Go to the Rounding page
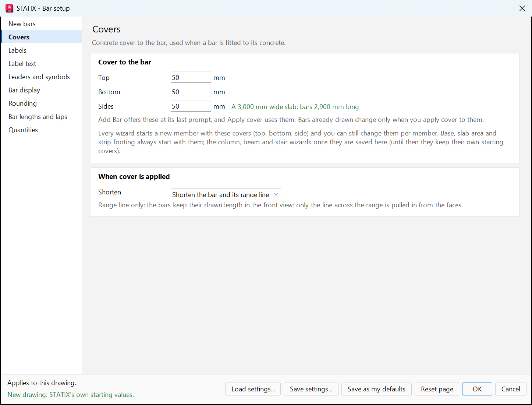Image resolution: width=532 pixels, height=405 pixels. click(41, 103)
